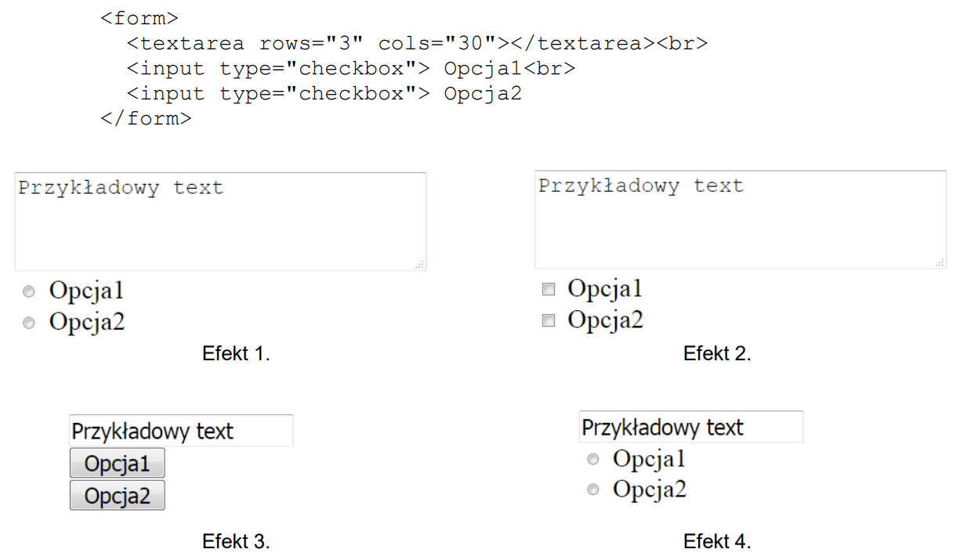Screen dimensions: 960x560
Task: Click the Efekt 3 text input field
Action: tap(181, 431)
